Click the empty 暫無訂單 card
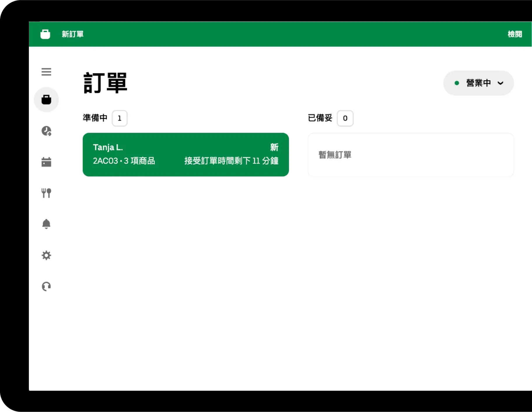The height and width of the screenshot is (412, 532). pos(411,155)
